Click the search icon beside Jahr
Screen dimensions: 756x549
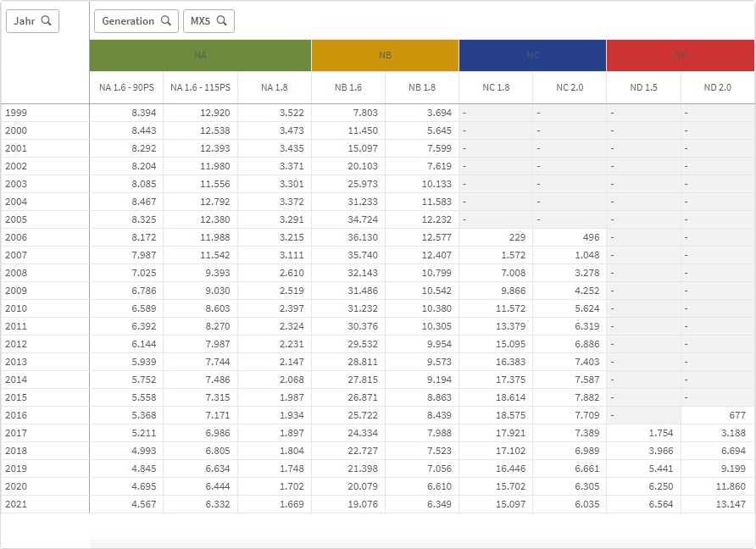pos(47,21)
